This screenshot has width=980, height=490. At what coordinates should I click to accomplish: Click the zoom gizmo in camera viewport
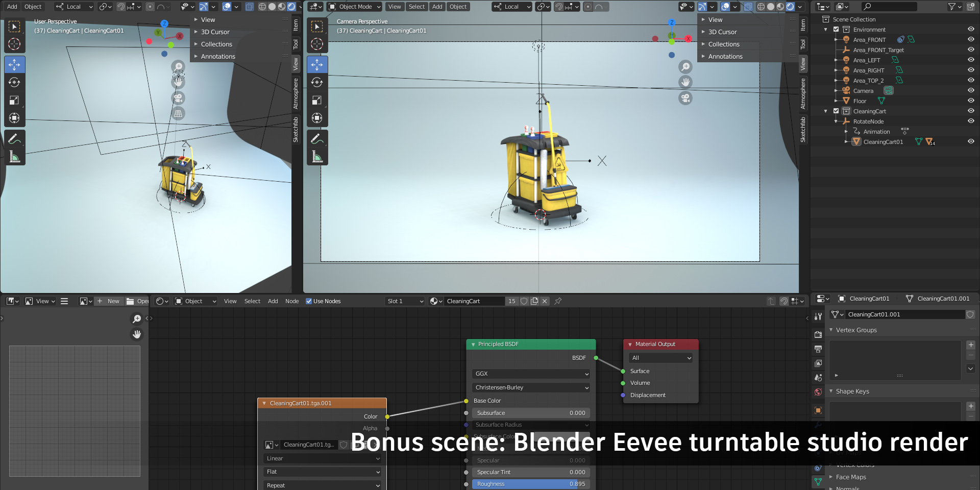(x=685, y=67)
